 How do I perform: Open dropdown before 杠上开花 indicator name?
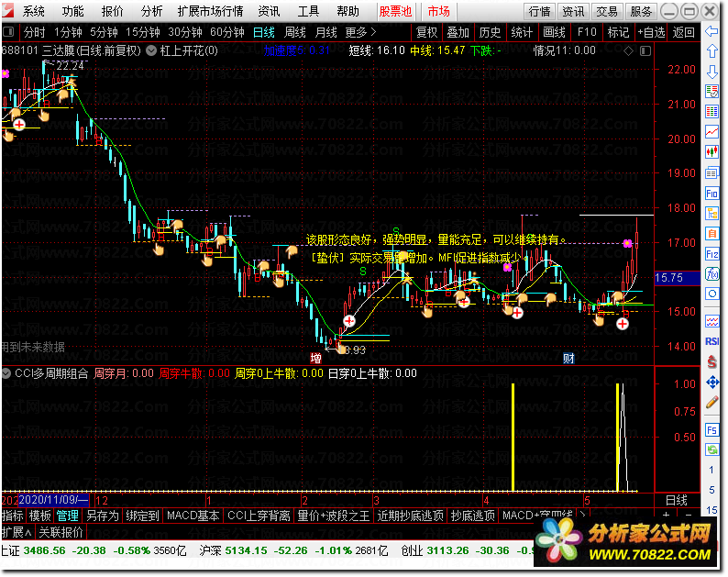151,50
